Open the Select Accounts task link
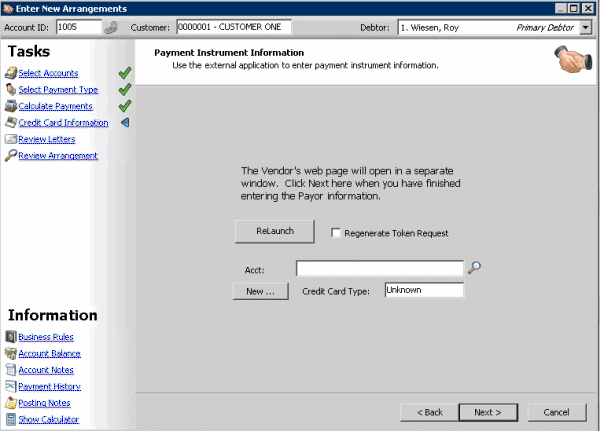 point(48,73)
